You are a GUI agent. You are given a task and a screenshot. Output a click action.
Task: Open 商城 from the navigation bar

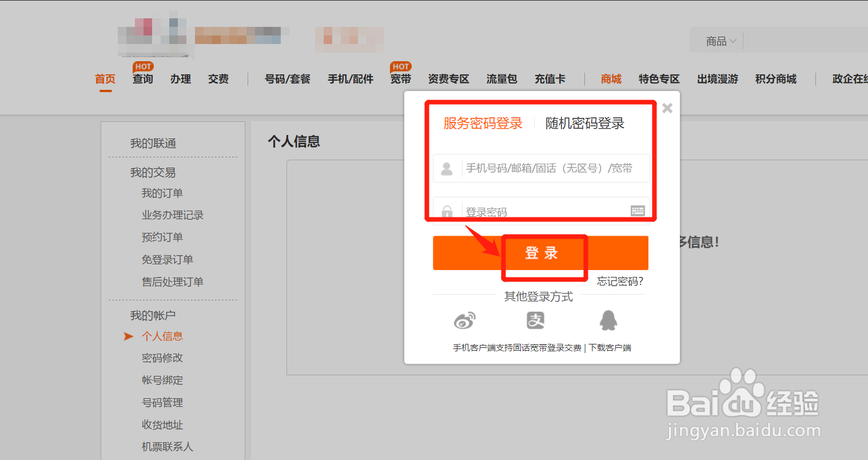click(611, 79)
